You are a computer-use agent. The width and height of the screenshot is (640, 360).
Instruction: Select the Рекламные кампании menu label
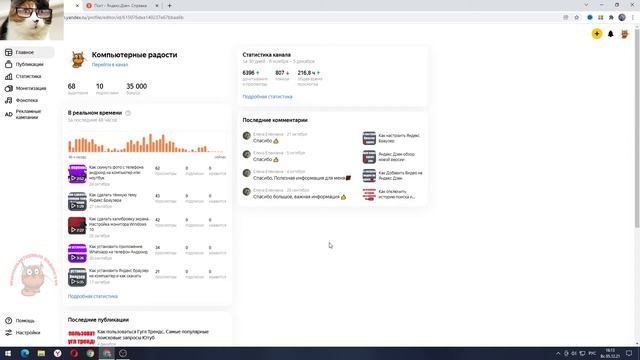(x=29, y=114)
